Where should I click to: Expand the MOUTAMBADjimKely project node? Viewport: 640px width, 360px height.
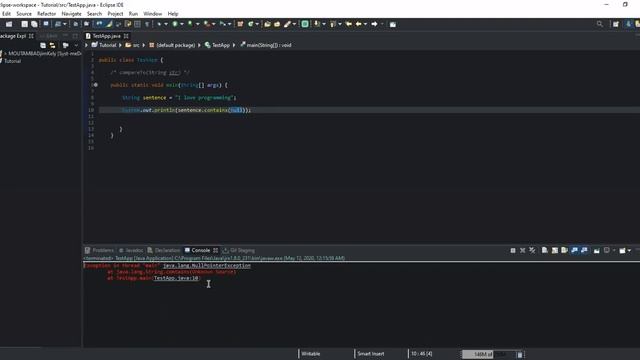(5, 53)
